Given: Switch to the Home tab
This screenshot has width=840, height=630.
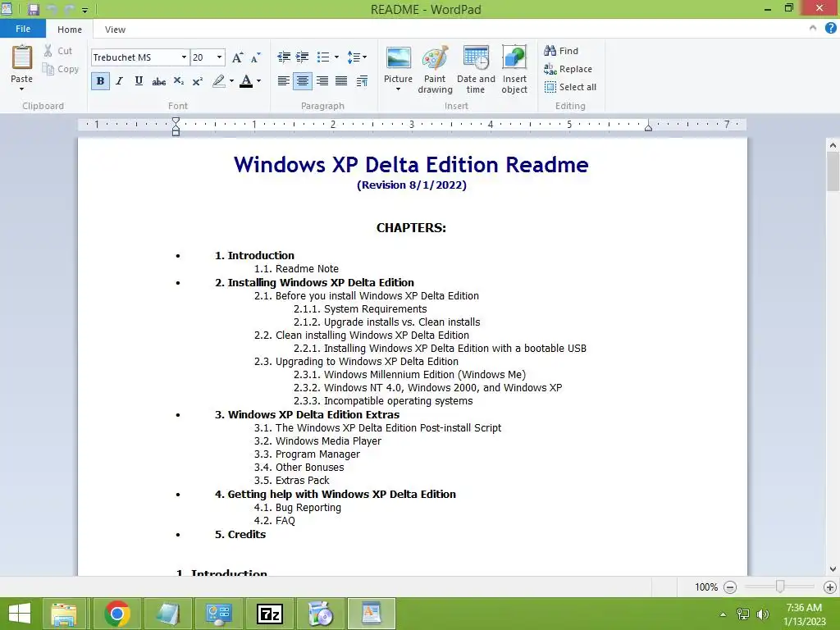Looking at the screenshot, I should tap(70, 30).
